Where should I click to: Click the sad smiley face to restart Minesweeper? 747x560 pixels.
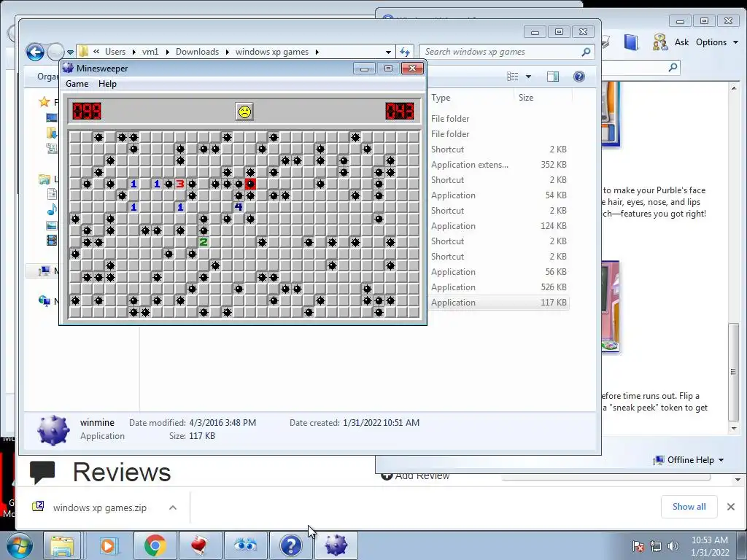tap(244, 112)
